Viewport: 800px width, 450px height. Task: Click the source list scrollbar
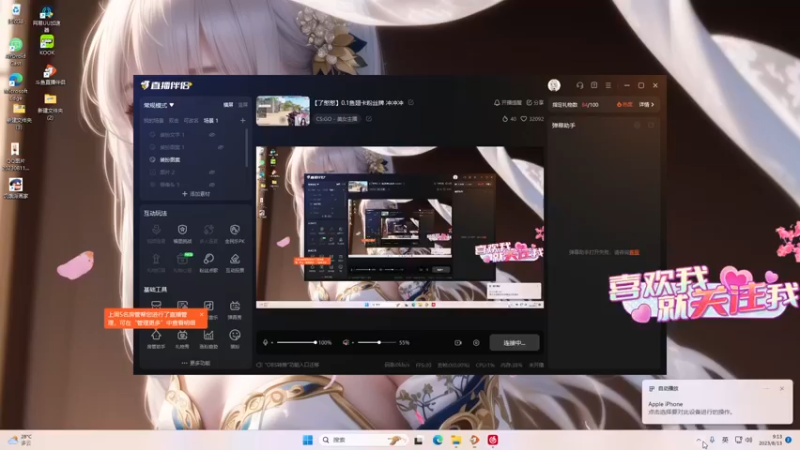click(x=247, y=148)
